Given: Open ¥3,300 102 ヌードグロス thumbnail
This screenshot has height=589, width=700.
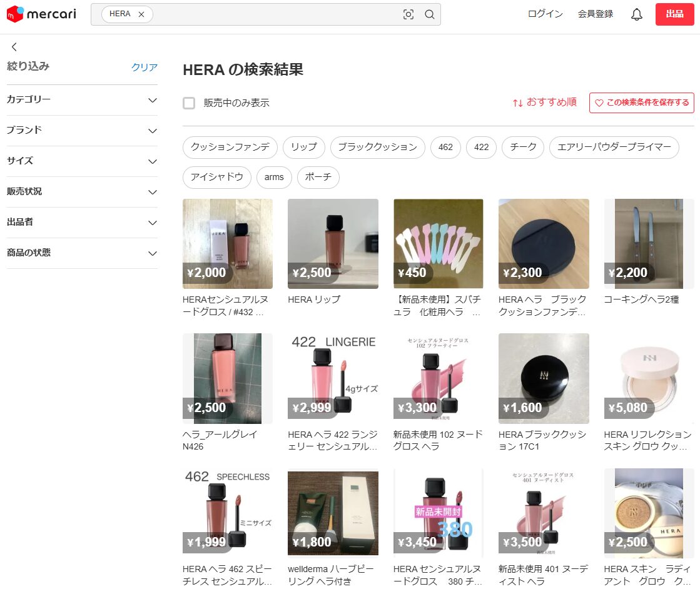Looking at the screenshot, I should [x=439, y=378].
